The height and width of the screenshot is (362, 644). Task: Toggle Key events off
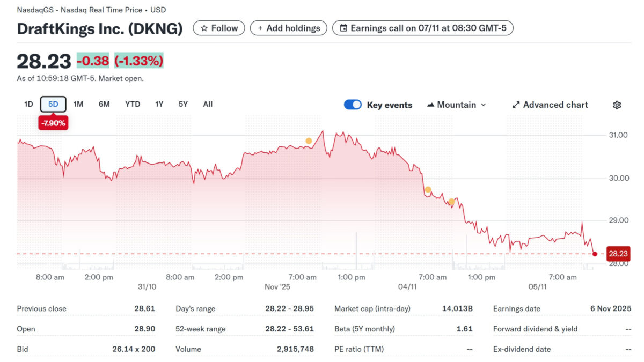[x=353, y=105]
